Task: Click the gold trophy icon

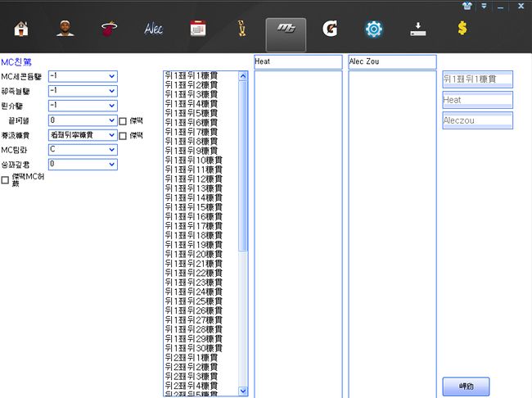Action: point(241,29)
